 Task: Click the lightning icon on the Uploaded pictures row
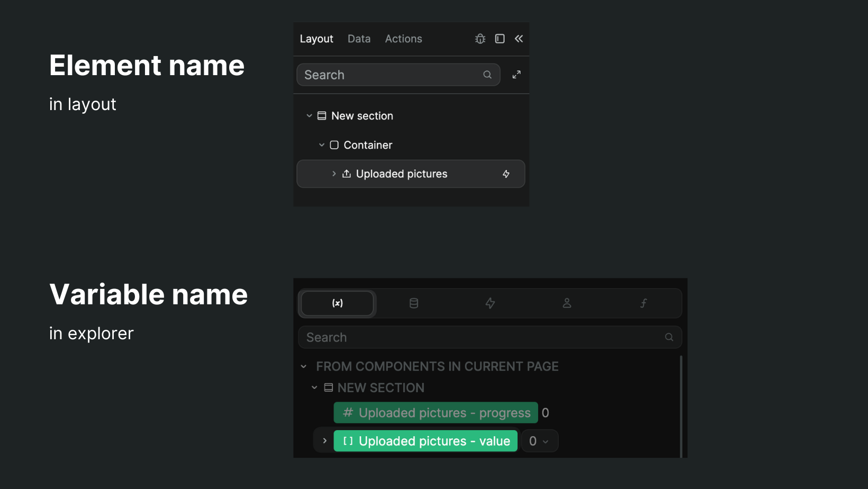point(506,174)
